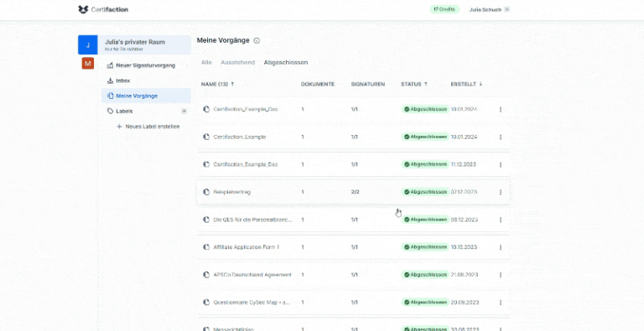The image size is (644, 331).
Task: Go to Inbox in the sidebar
Action: 146,80
